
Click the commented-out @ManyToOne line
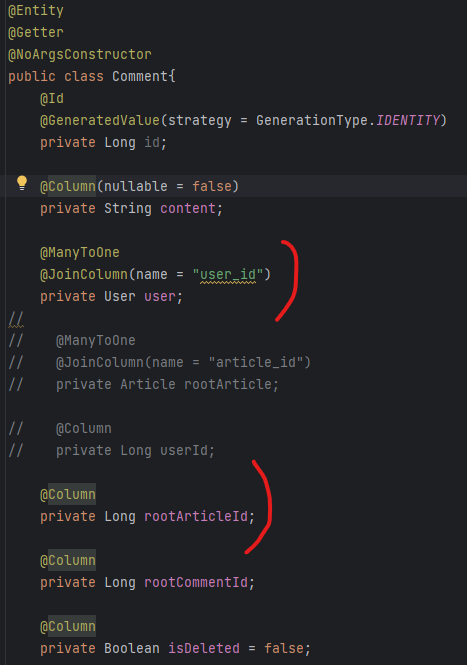coord(96,341)
